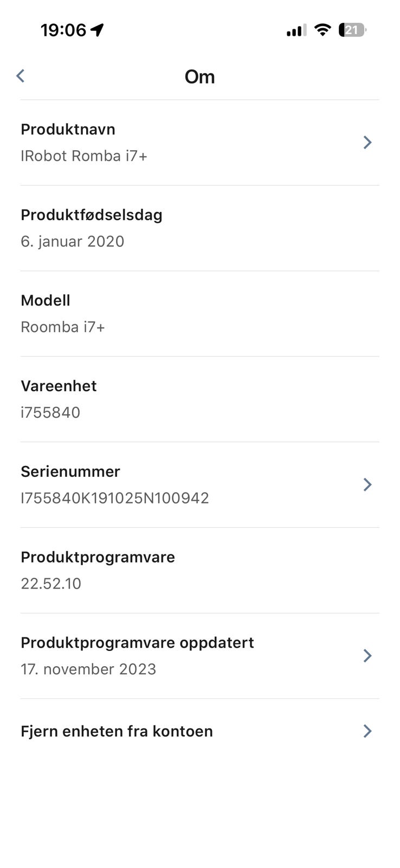Tap the firmware version 22.52.10
Image resolution: width=400 pixels, height=868 pixels.
coord(51,584)
